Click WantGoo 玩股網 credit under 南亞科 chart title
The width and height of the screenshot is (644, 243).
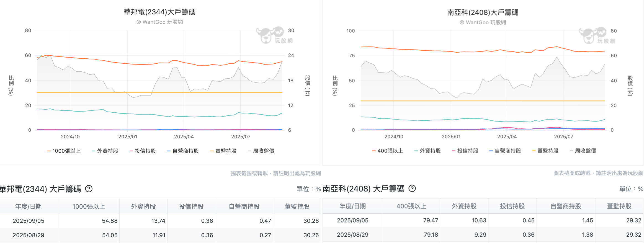pyautogui.click(x=483, y=22)
